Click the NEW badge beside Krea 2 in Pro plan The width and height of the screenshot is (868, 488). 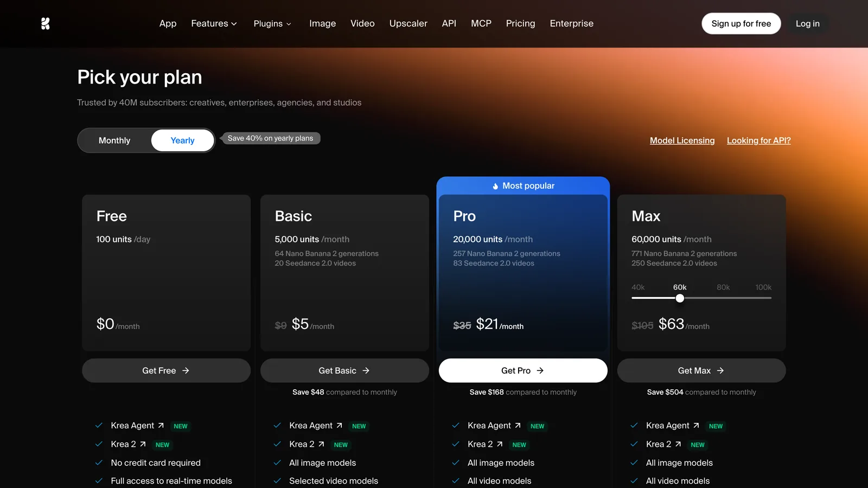(520, 445)
